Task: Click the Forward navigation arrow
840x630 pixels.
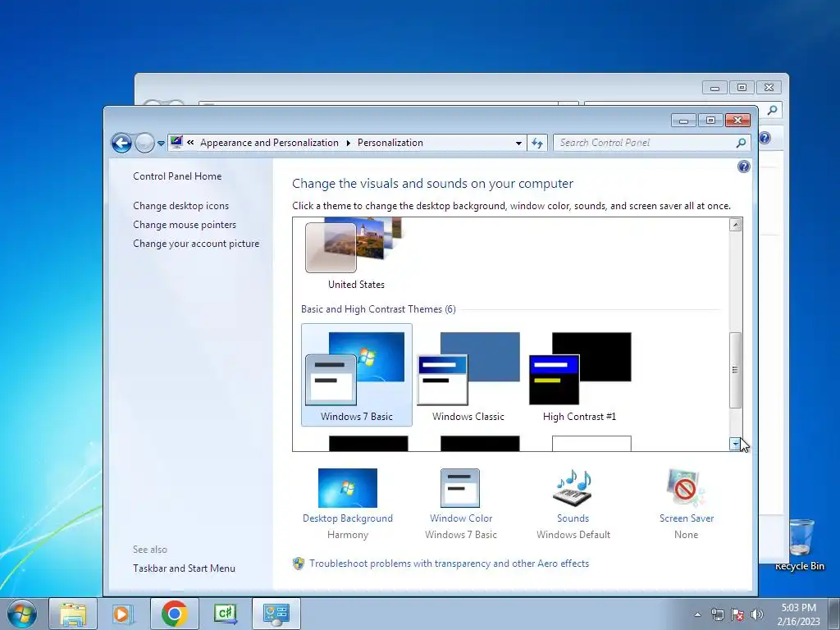Action: pyautogui.click(x=144, y=143)
